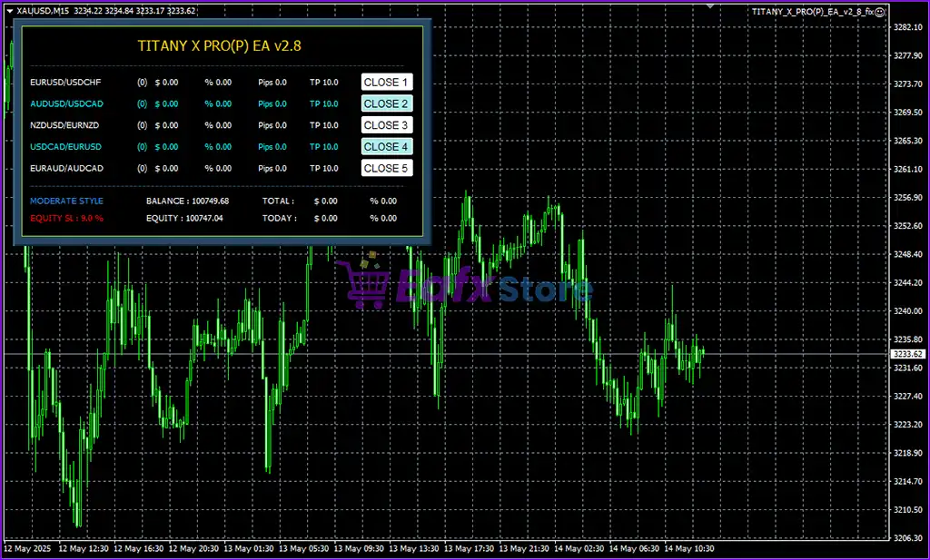This screenshot has height=560, width=930.
Task: Click % 0.00 in the EURAUD/AUDCAD row
Action: pyautogui.click(x=218, y=168)
